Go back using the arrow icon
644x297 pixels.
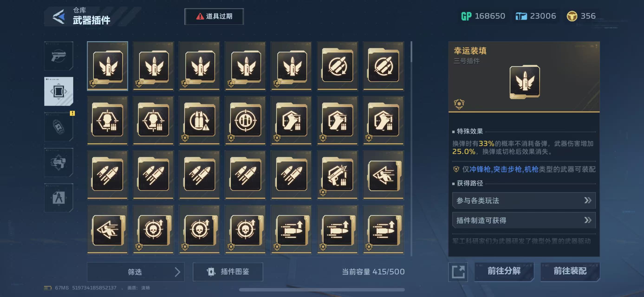click(x=59, y=17)
